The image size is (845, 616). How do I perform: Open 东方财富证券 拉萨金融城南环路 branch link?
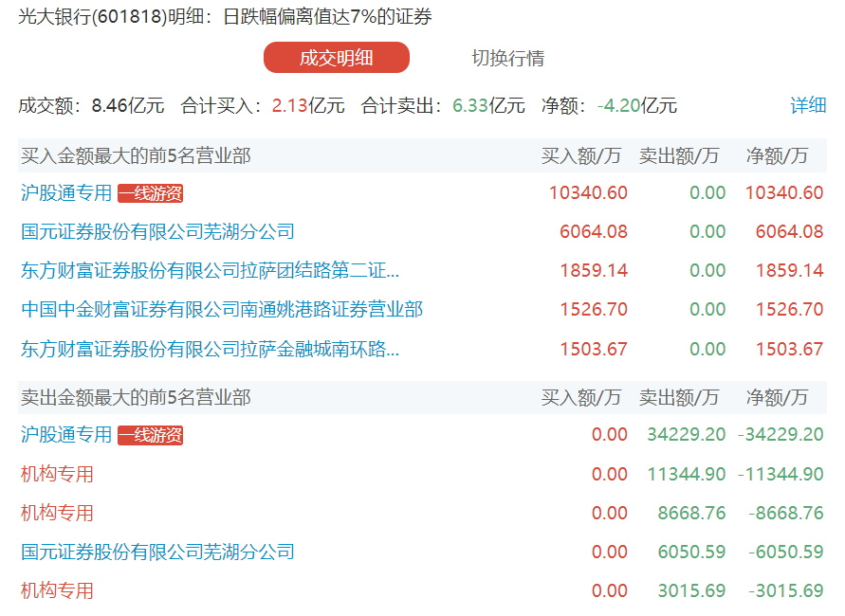(x=210, y=349)
